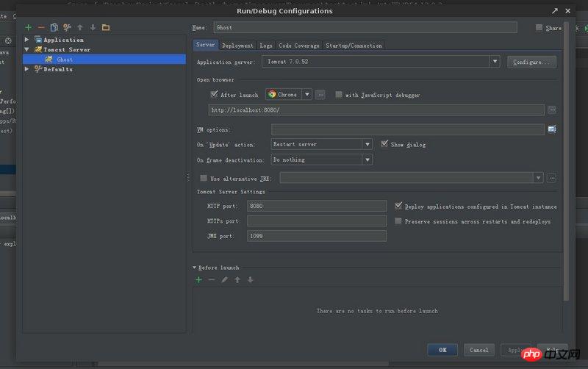
Task: Move configuration up in left toolbar
Action: tap(80, 27)
